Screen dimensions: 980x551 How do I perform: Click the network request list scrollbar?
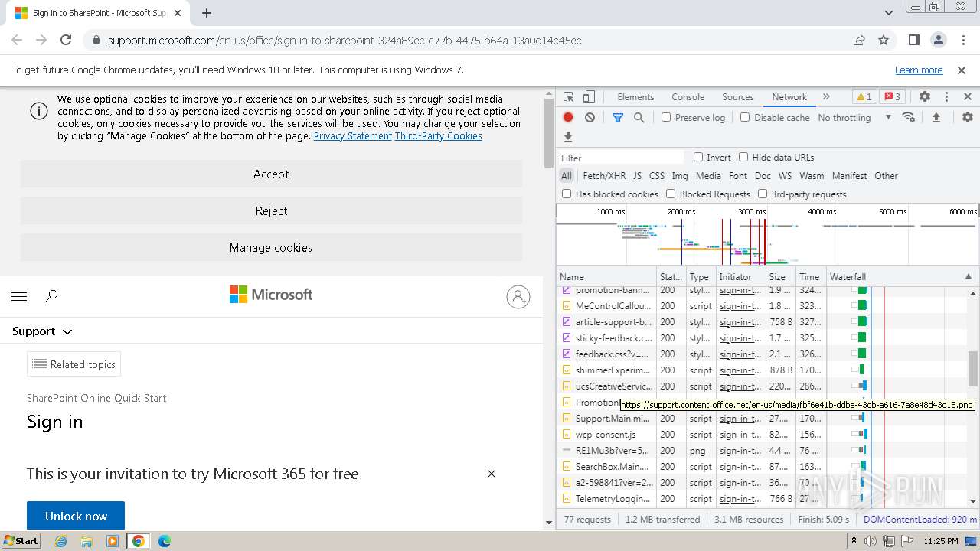tap(973, 369)
